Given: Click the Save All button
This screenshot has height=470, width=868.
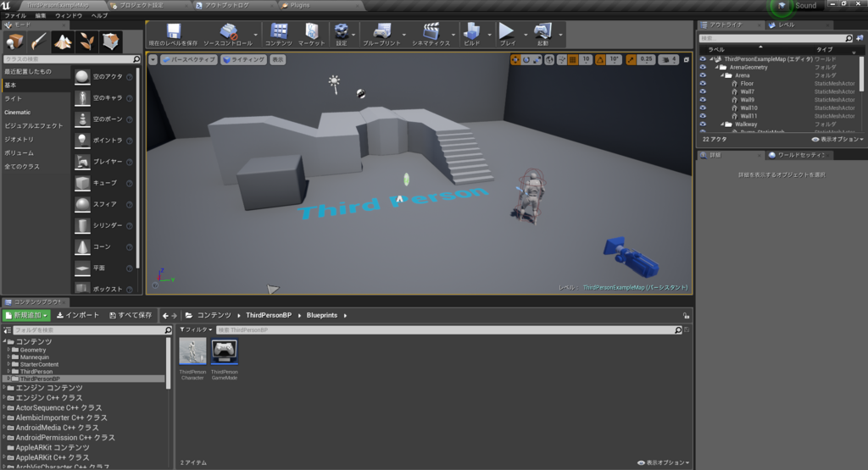Looking at the screenshot, I should 131,315.
